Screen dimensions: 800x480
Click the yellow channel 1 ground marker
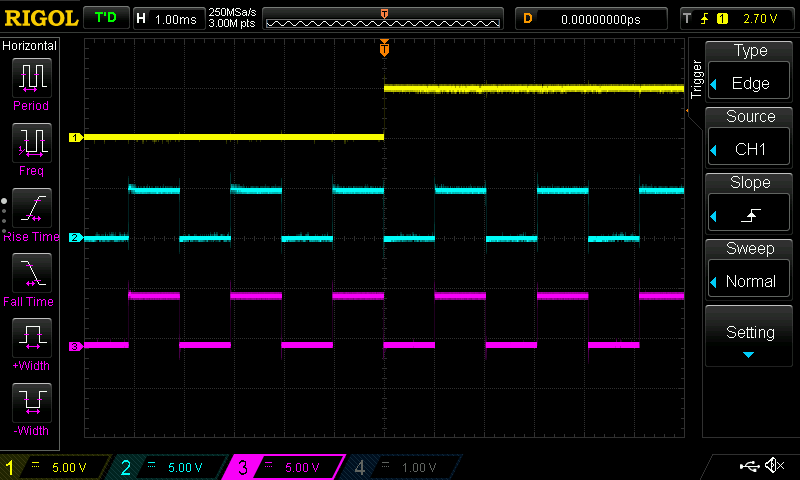[76, 137]
